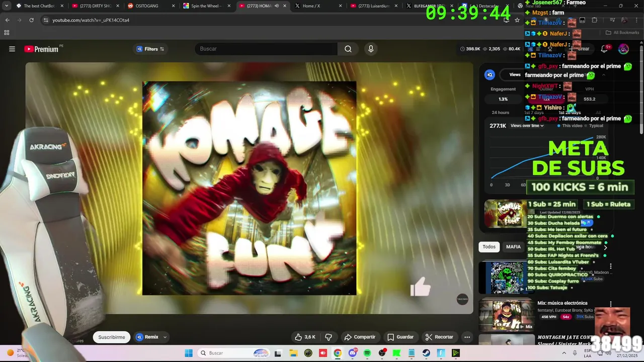Mute audio on the playing HOMAGE tab

(276, 6)
